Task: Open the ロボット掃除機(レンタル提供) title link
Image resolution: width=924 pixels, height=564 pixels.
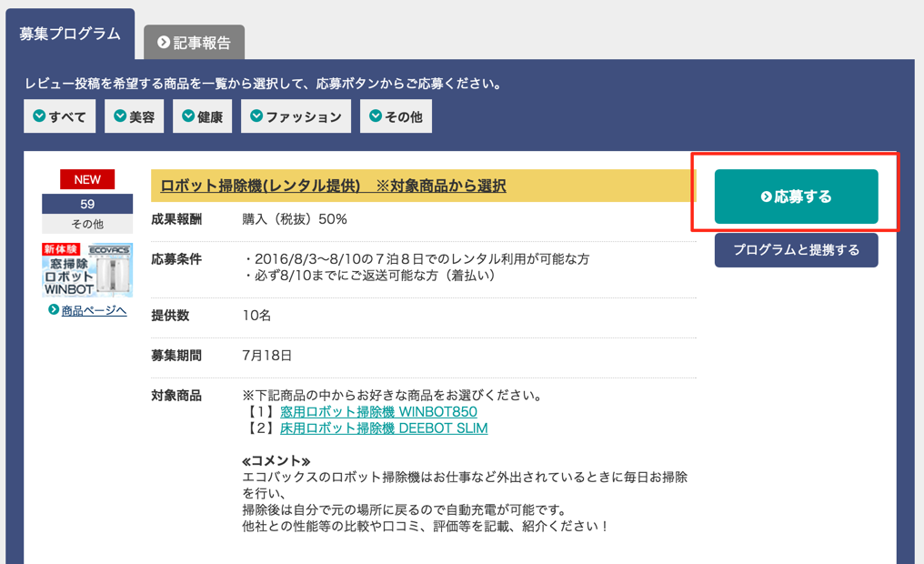Action: [333, 186]
